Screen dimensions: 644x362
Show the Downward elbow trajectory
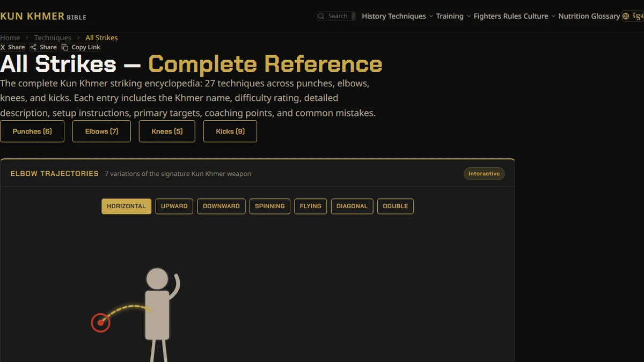pyautogui.click(x=221, y=206)
